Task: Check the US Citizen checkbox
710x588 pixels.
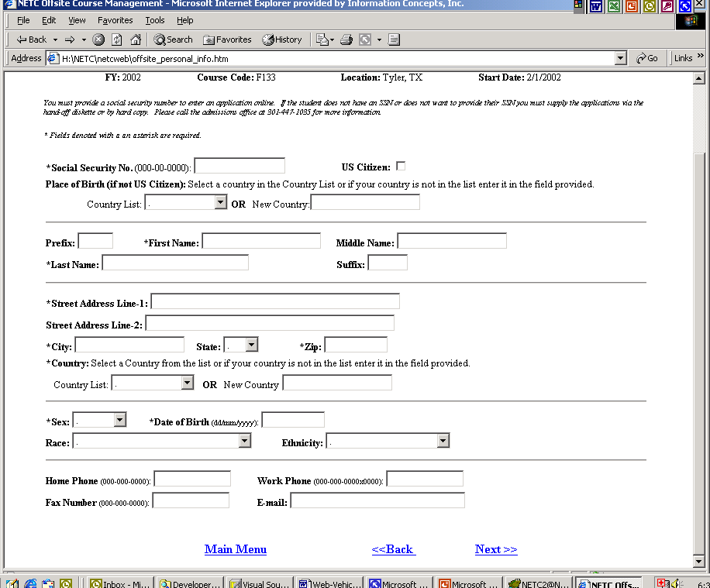Action: pyautogui.click(x=401, y=166)
